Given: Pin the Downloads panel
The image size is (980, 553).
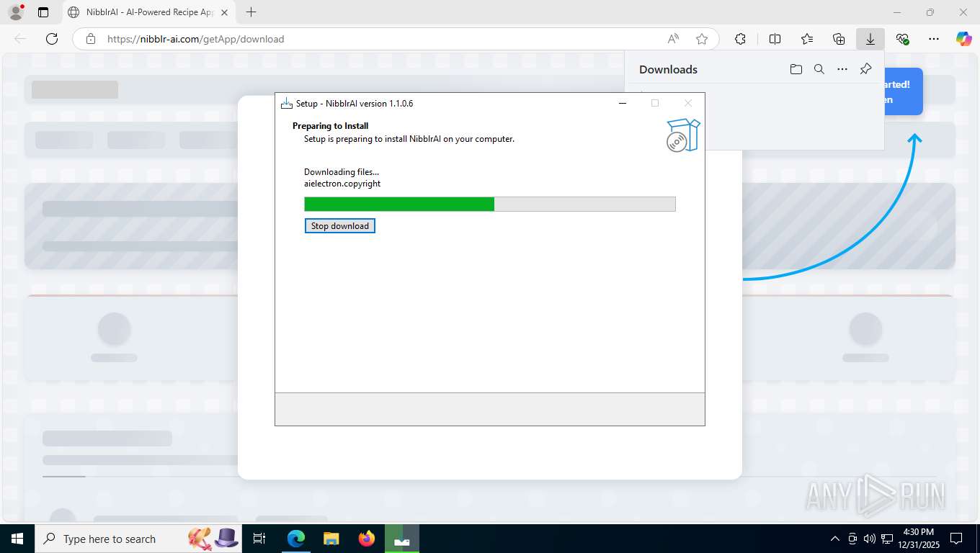Looking at the screenshot, I should (866, 69).
